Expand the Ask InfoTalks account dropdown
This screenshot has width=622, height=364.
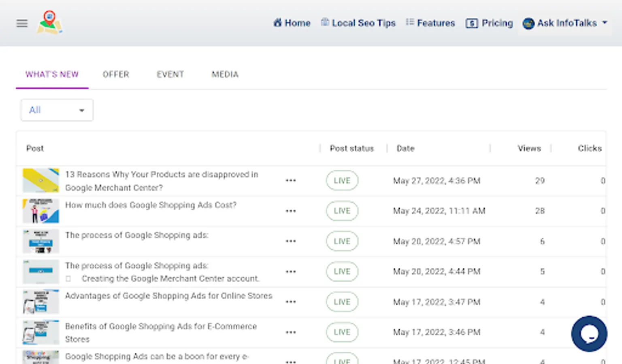[565, 23]
